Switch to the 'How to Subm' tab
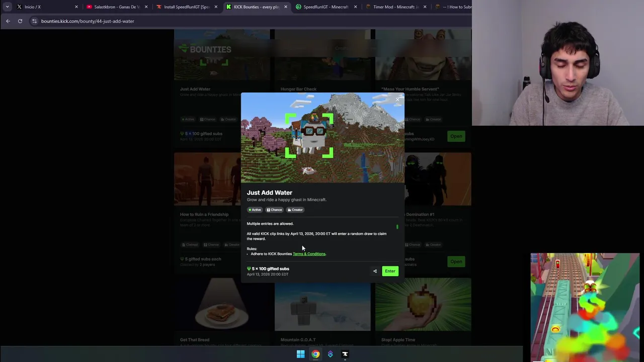The height and width of the screenshot is (362, 644). [453, 7]
